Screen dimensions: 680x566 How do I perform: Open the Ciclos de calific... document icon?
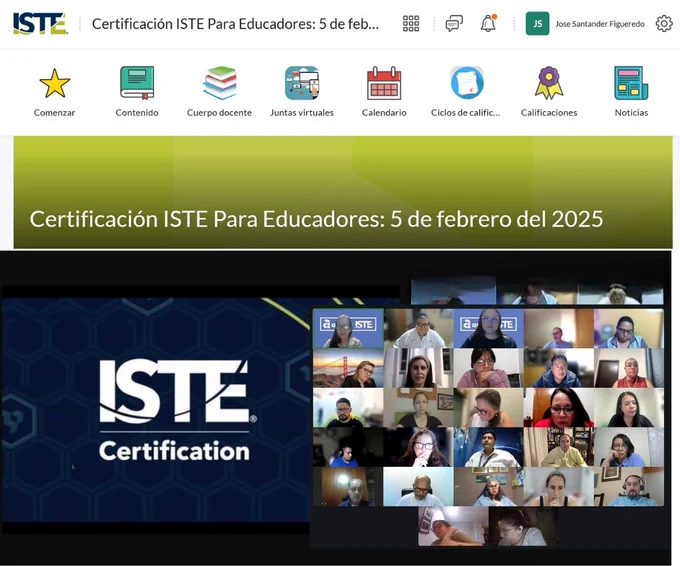467,83
